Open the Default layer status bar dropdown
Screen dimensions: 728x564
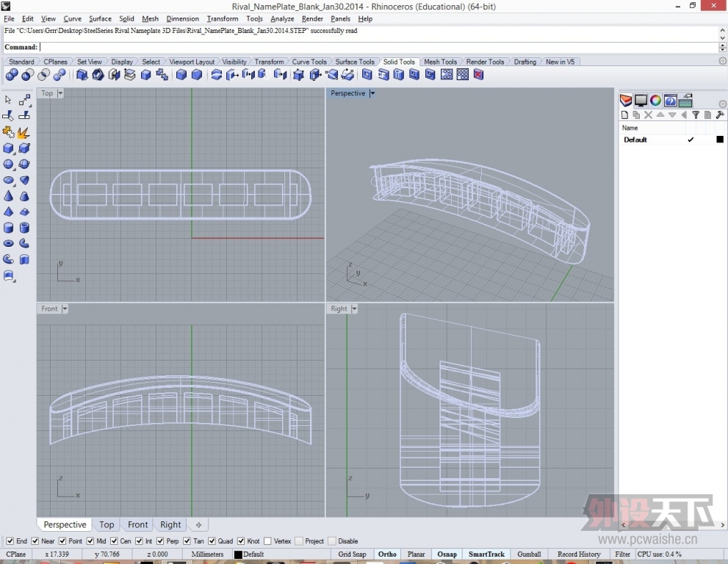click(x=280, y=554)
